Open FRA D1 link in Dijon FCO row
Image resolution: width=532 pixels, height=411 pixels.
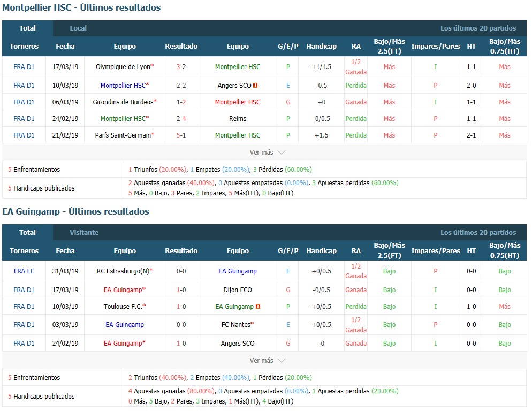point(24,290)
